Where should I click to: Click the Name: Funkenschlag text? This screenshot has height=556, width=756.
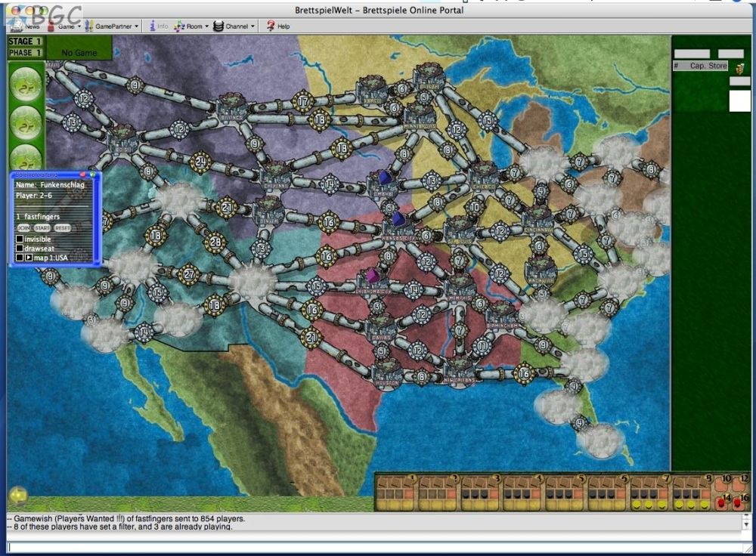50,184
